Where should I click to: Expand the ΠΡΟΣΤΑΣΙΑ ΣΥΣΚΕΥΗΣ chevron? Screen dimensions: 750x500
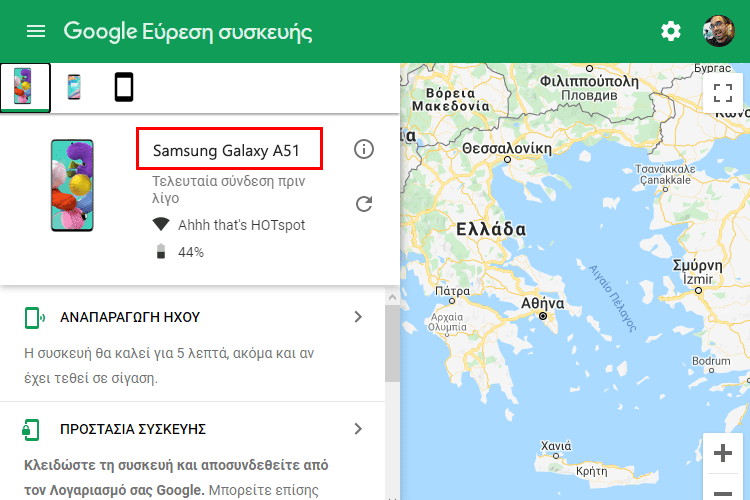pyautogui.click(x=358, y=429)
